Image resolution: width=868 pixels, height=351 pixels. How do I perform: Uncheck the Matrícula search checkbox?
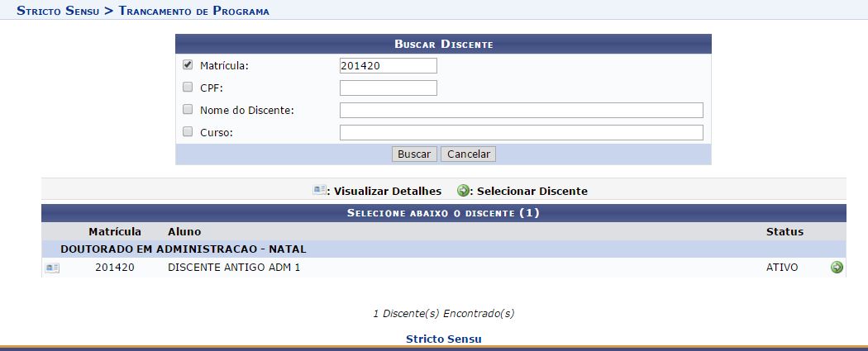188,65
